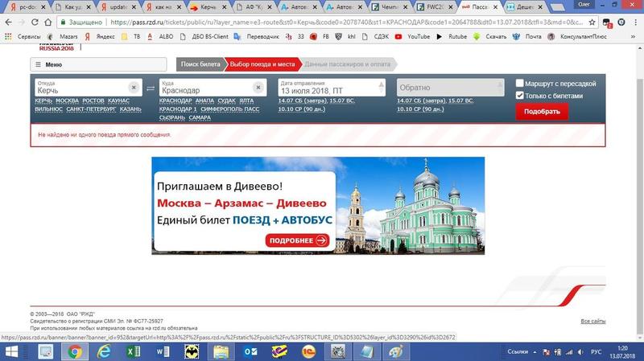
Task: Open the Яндекс bookmark
Action: 100,36
